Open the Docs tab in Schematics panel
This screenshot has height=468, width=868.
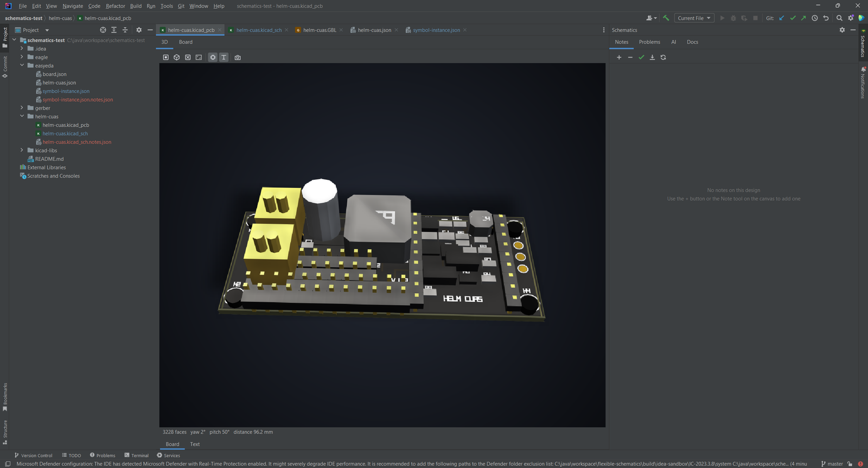(692, 42)
